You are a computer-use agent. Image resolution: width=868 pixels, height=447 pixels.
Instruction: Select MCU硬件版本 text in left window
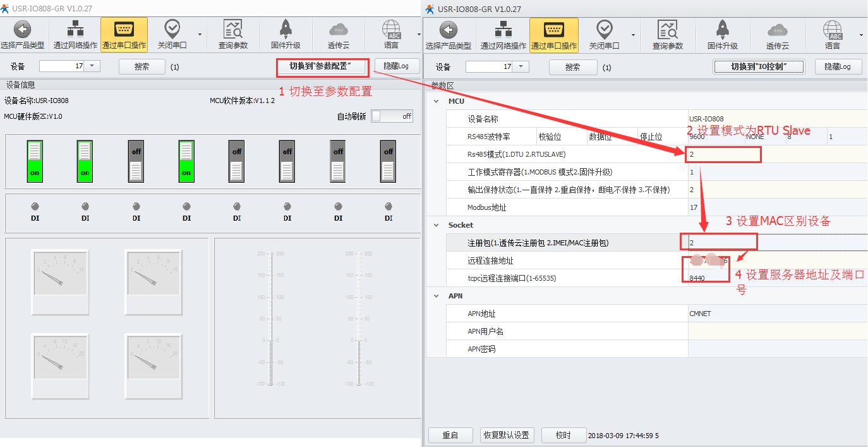[x=33, y=116]
